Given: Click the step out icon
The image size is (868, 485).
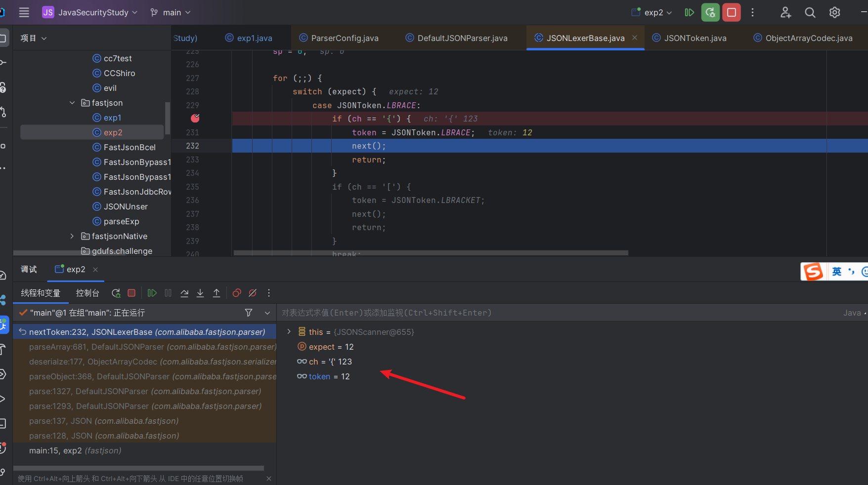Looking at the screenshot, I should [x=217, y=293].
